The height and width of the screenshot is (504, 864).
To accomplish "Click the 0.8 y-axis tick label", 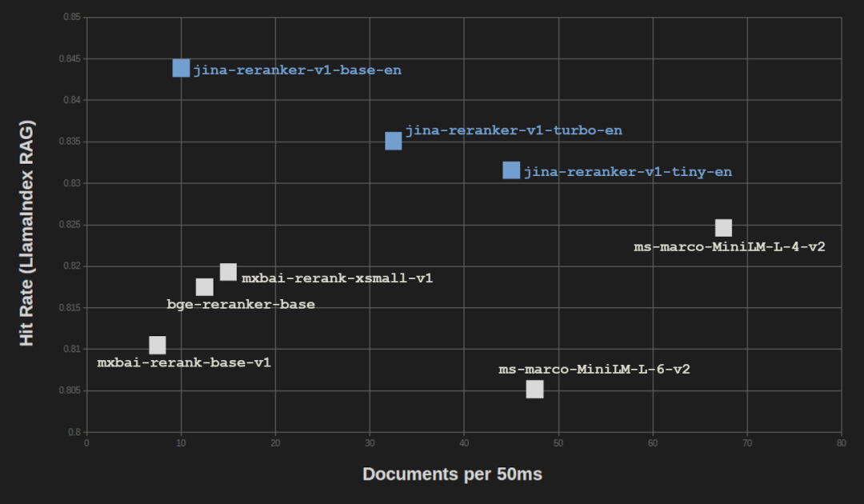I will point(74,432).
